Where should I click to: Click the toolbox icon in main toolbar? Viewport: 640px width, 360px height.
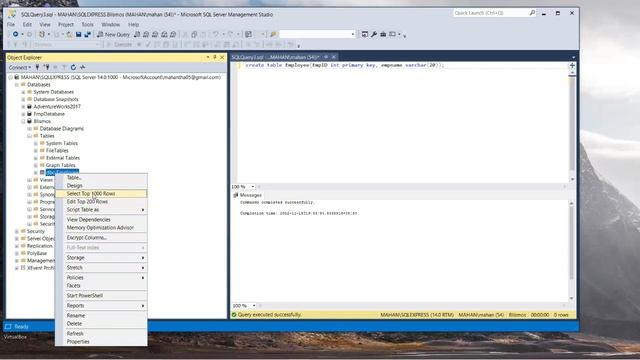(383, 34)
